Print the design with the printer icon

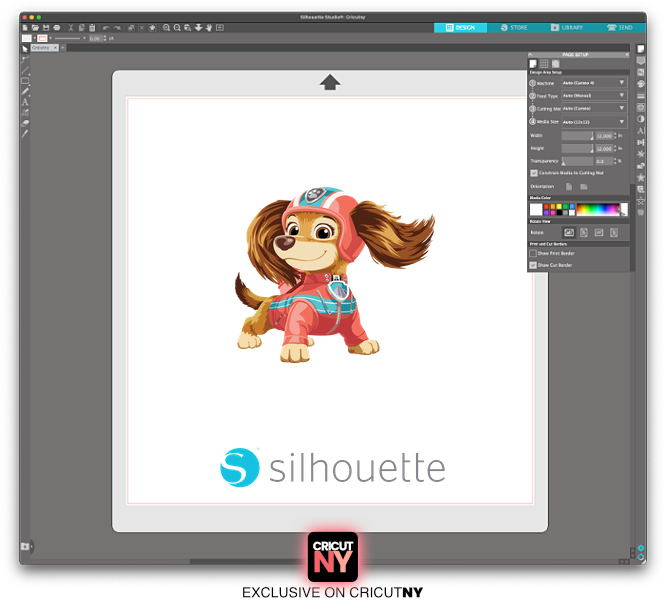(x=56, y=28)
